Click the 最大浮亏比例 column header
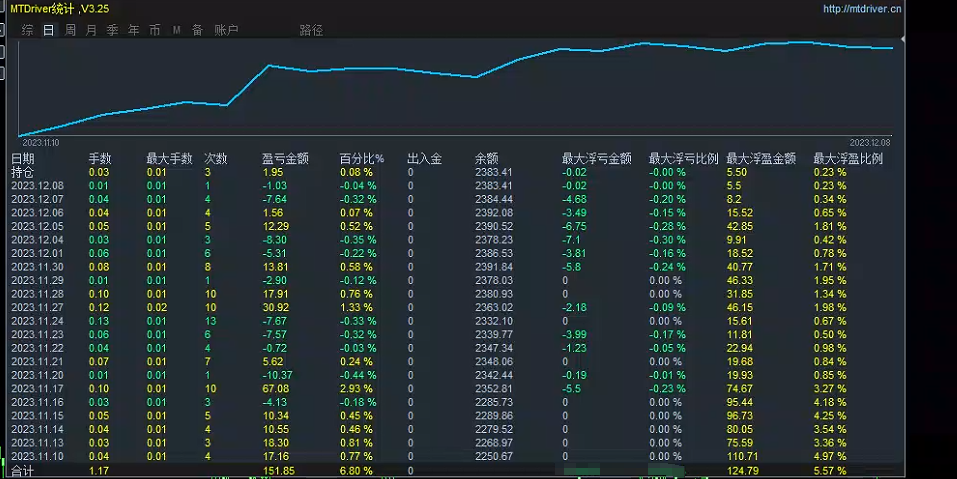This screenshot has height=479, width=957. [x=684, y=159]
